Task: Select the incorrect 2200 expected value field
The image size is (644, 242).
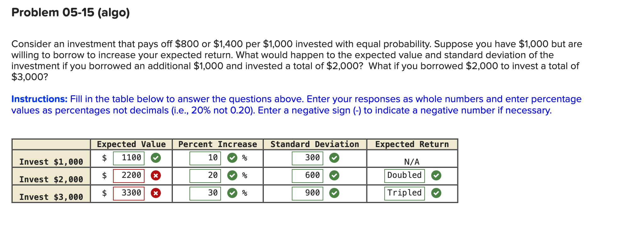Action: click(x=128, y=176)
